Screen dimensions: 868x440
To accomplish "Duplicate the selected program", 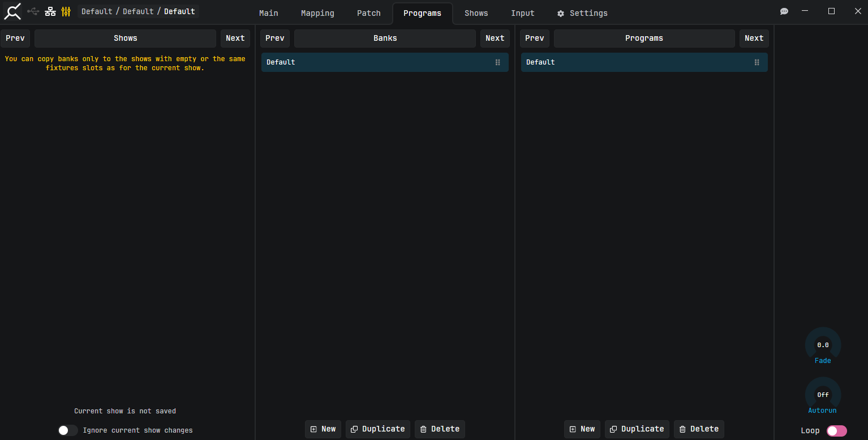I will 637,429.
